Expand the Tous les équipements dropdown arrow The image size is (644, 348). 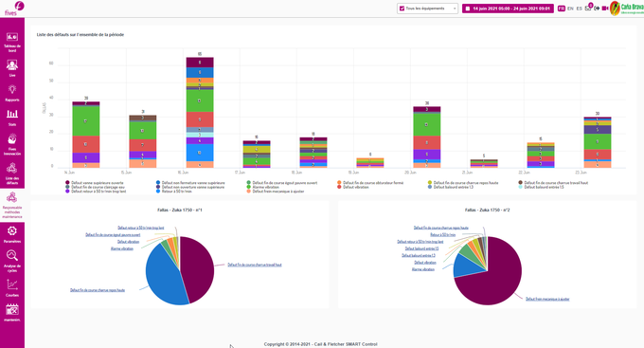455,9
